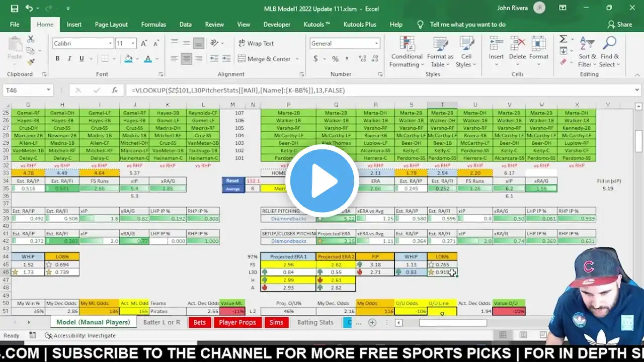Open Sort & Filter menu
644x362 pixels.
pyautogui.click(x=587, y=52)
